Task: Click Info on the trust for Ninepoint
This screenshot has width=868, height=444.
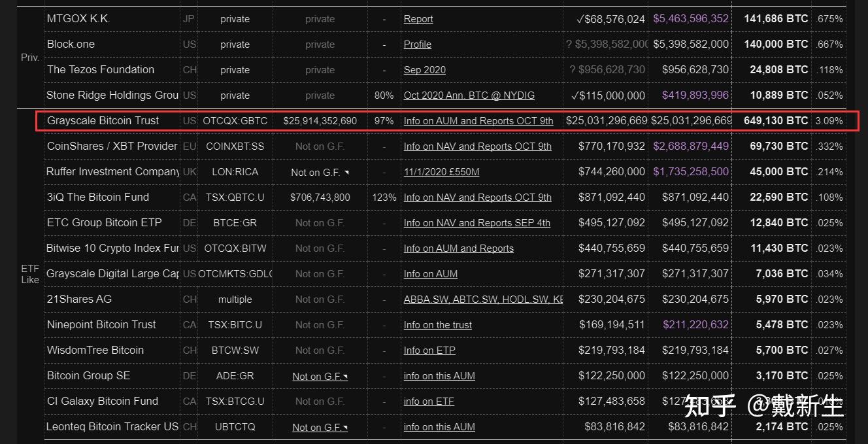Action: pyautogui.click(x=437, y=325)
